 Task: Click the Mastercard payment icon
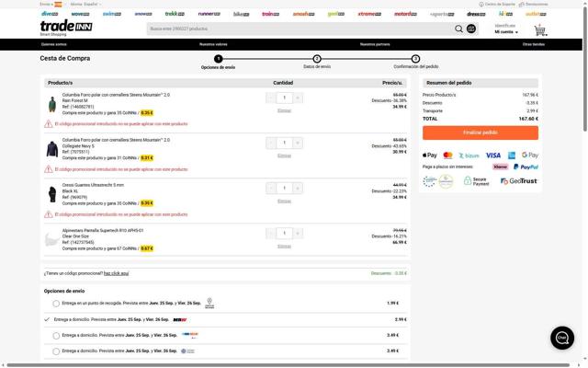[x=447, y=155]
